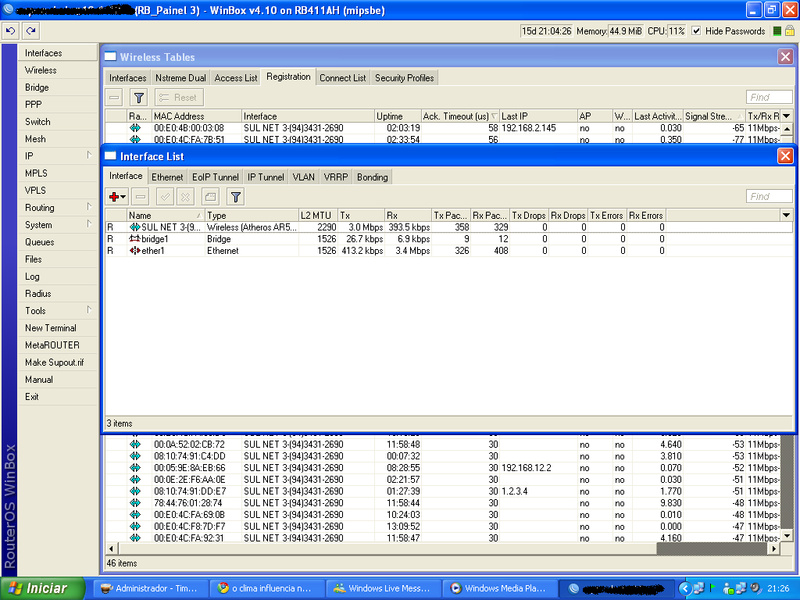Sort by the Signal Strength column header
800x600 pixels.
[711, 117]
